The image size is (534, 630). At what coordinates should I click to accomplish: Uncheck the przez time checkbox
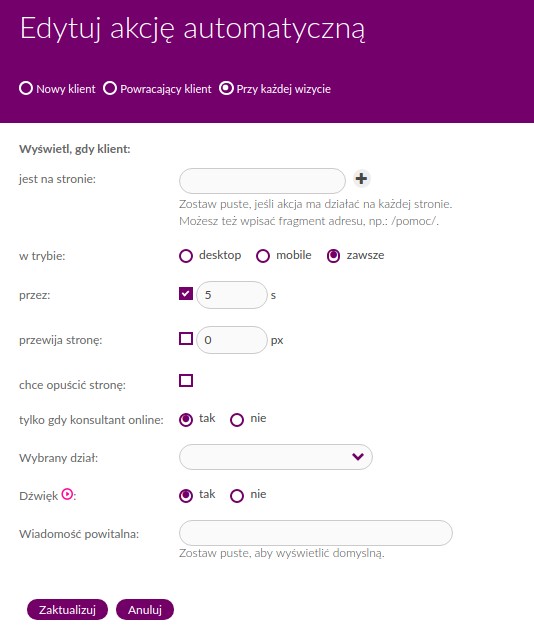pos(186,294)
